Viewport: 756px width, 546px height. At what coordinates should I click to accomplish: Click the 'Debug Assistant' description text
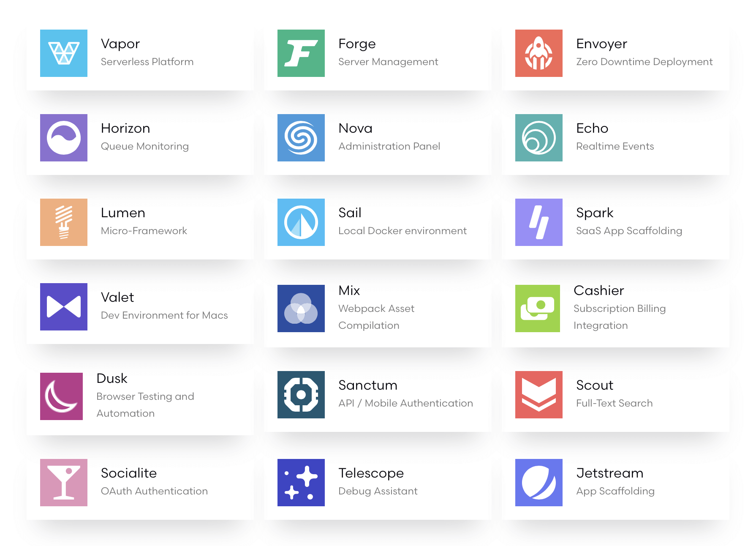click(378, 491)
